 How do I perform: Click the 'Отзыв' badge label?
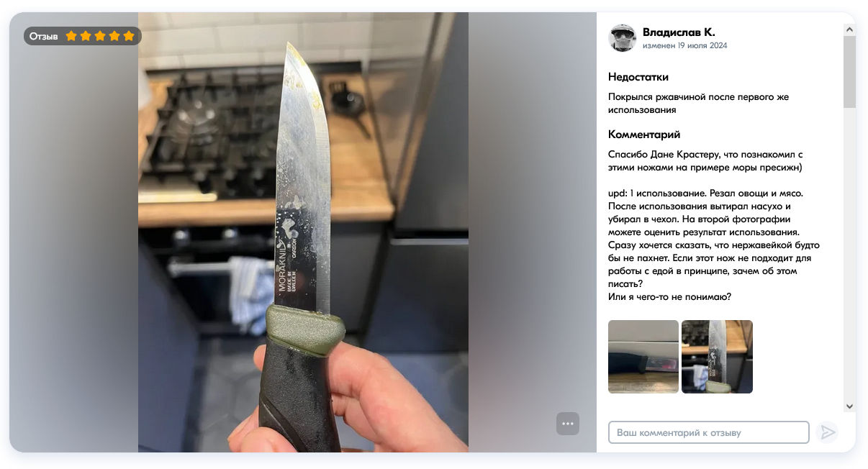(x=43, y=36)
